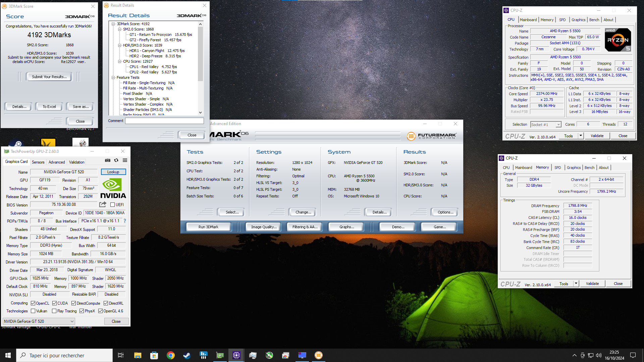644x362 pixels.
Task: Switch to the Sensors tab in GPU-Z
Action: pyautogui.click(x=38, y=162)
